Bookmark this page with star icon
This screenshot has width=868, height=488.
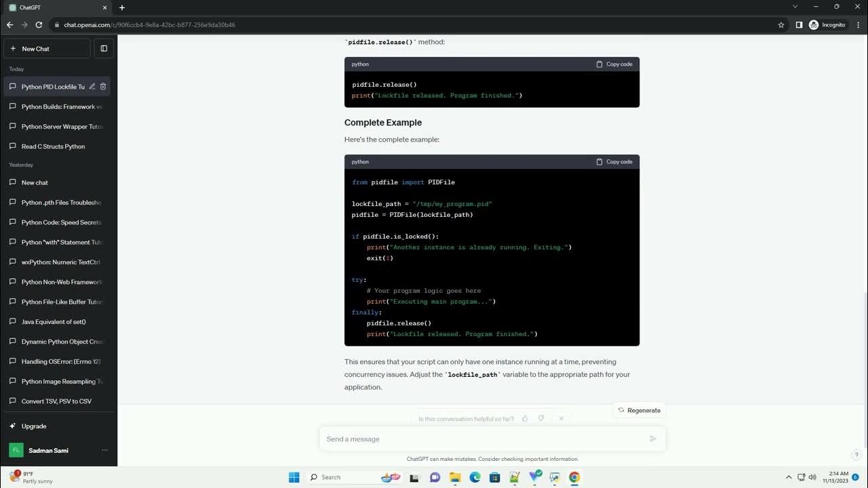[781, 25]
